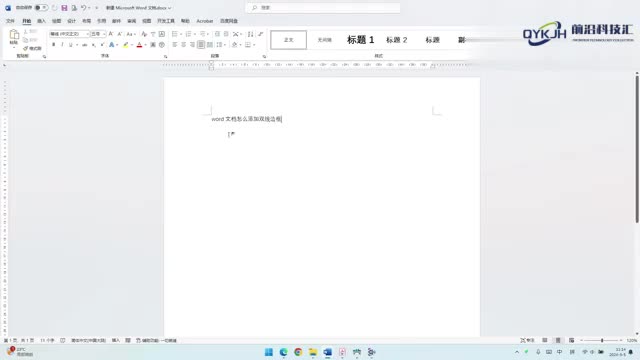Open the Borders dropdown menu
This screenshot has height=360, width=640.
click(x=254, y=44)
